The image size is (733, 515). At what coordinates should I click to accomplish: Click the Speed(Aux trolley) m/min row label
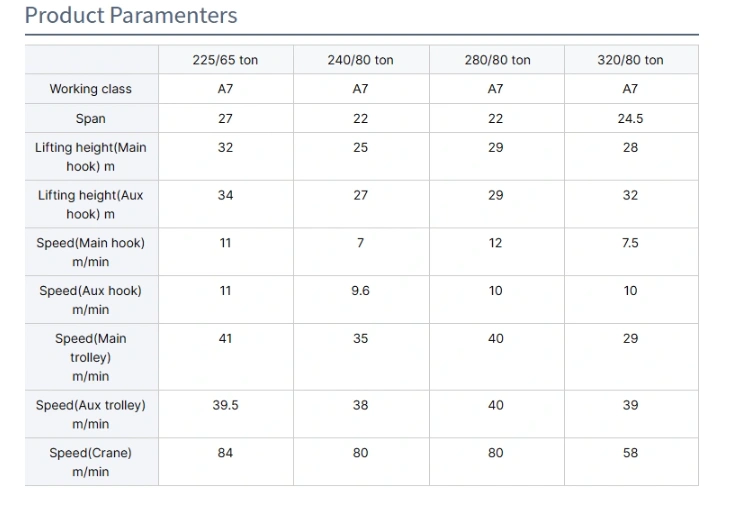pos(91,414)
